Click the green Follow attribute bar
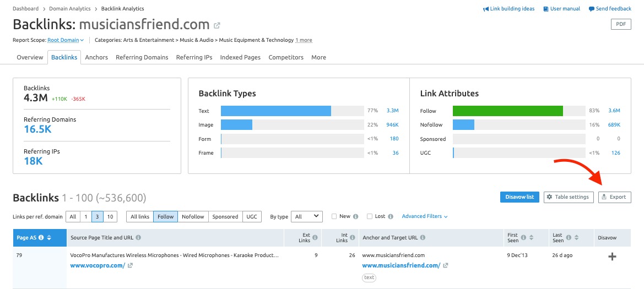The height and width of the screenshot is (289, 644). tap(507, 111)
